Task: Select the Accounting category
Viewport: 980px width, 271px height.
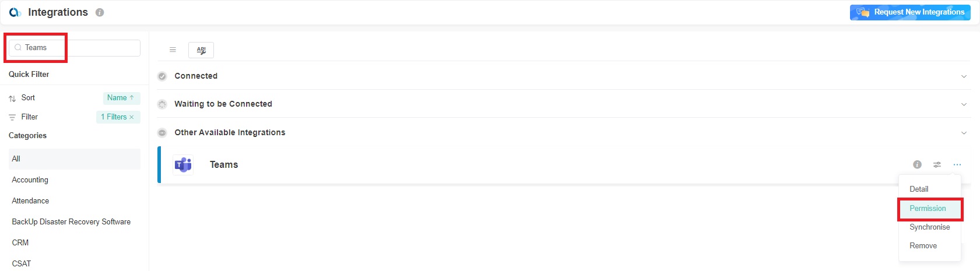Action: click(x=30, y=180)
